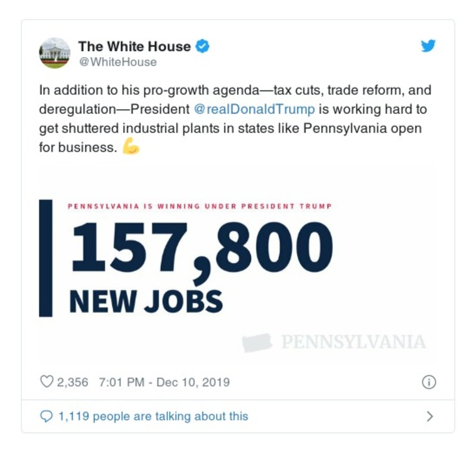
Task: Click the NEW JOBS text in graphic
Action: 146,301
